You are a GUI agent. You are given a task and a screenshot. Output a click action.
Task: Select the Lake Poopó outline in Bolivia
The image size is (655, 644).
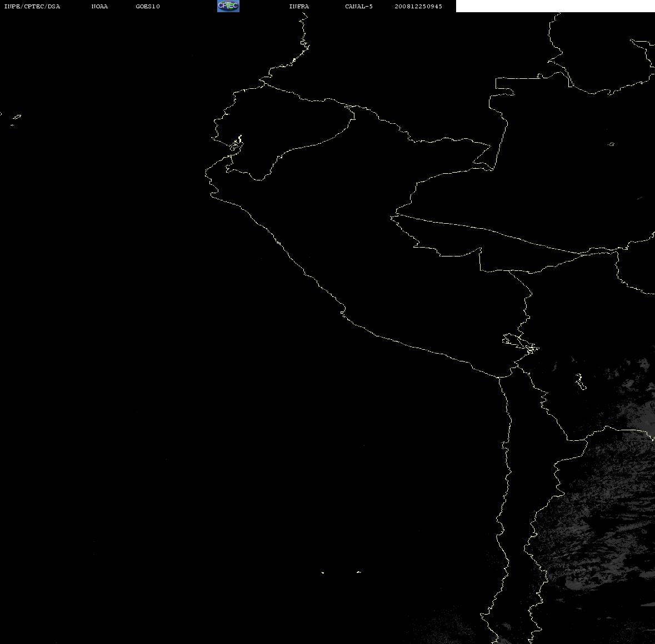[580, 381]
